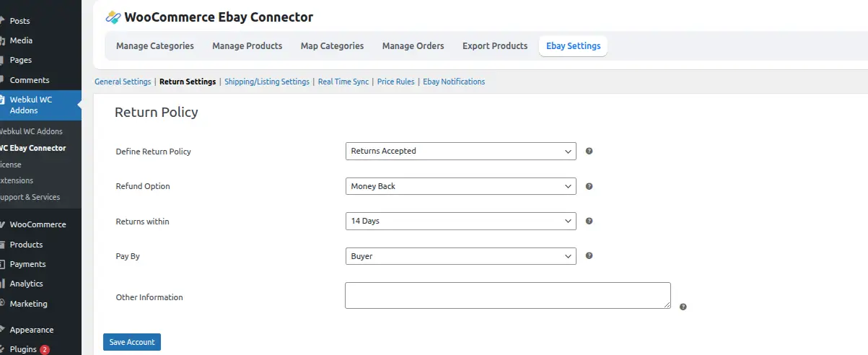
Task: Click the Plugins update count badge
Action: pos(45,349)
